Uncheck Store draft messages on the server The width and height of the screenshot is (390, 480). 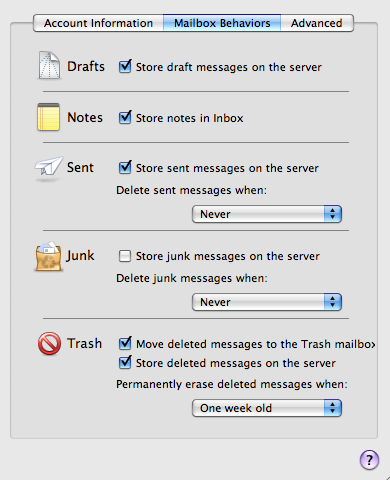coord(125,66)
